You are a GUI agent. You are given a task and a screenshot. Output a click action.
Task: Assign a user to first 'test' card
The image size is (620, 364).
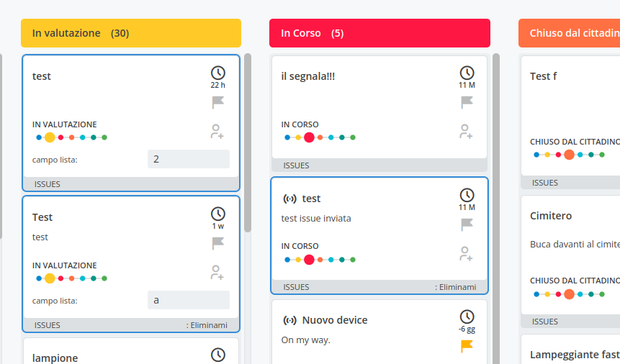(217, 132)
